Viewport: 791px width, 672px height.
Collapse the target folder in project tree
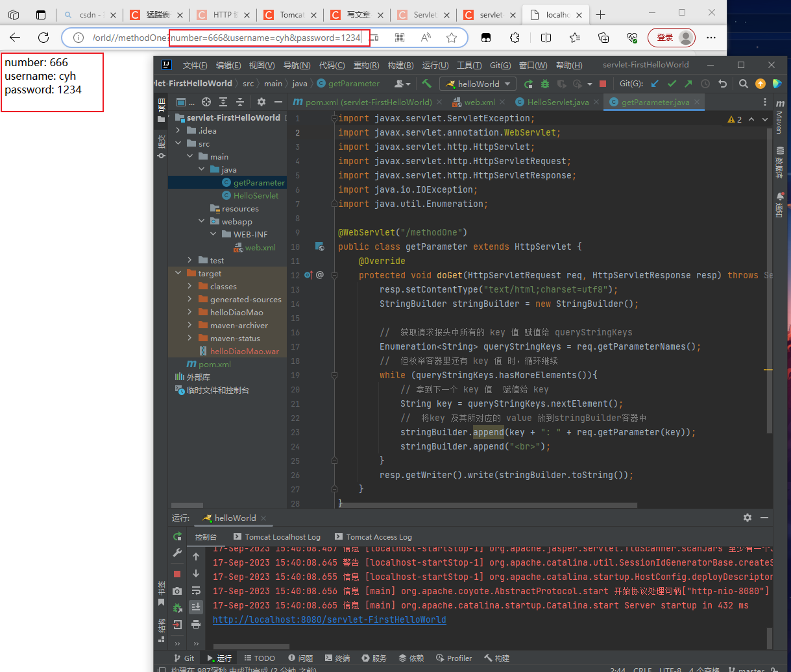[x=178, y=274]
